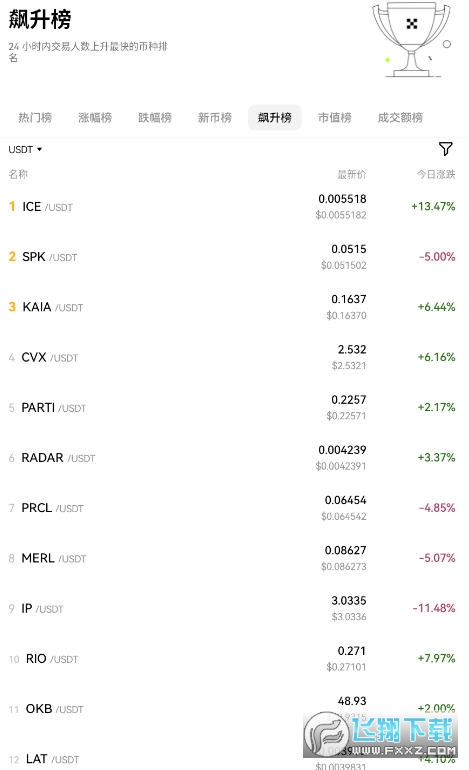Click the 今日涨跌 column header
Screen dimensions: 469x770
[x=436, y=174]
